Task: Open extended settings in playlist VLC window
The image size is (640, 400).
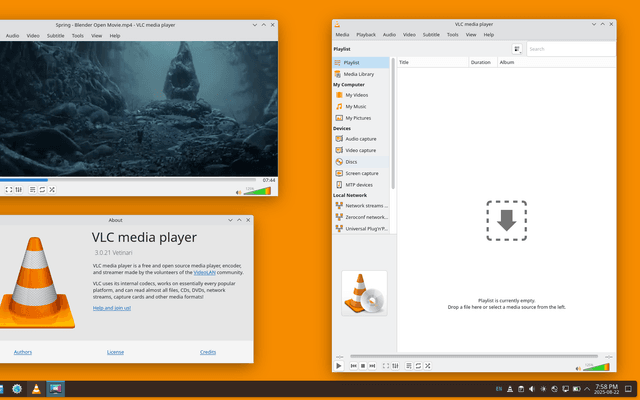Action: click(x=395, y=366)
